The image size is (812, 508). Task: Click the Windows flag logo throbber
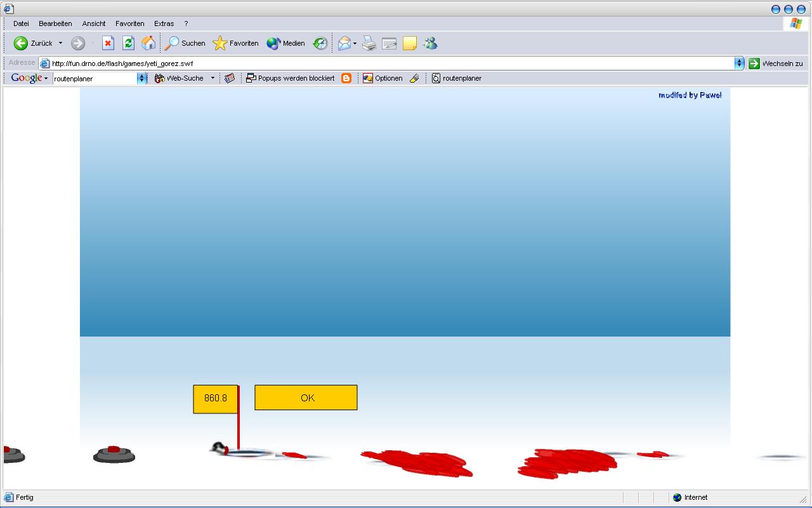796,23
